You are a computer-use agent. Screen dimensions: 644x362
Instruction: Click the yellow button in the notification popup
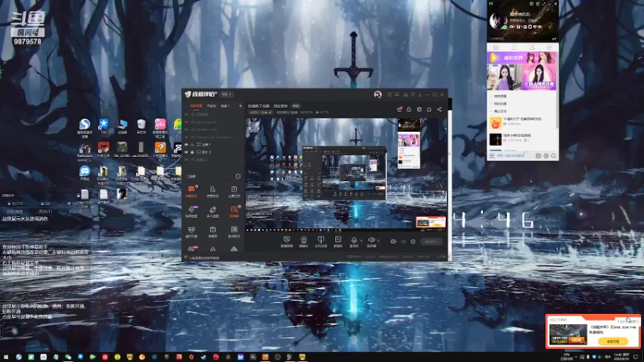tap(613, 341)
